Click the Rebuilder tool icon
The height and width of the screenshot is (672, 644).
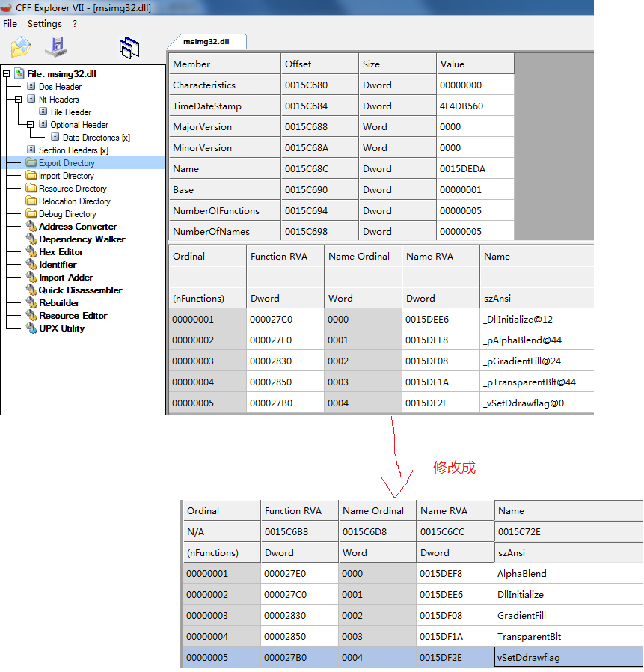pos(31,302)
